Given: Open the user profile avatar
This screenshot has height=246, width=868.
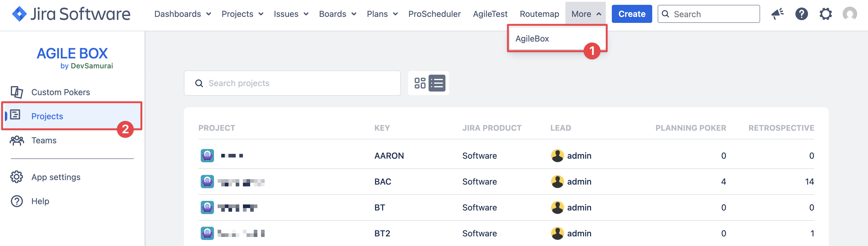Looking at the screenshot, I should coord(850,14).
